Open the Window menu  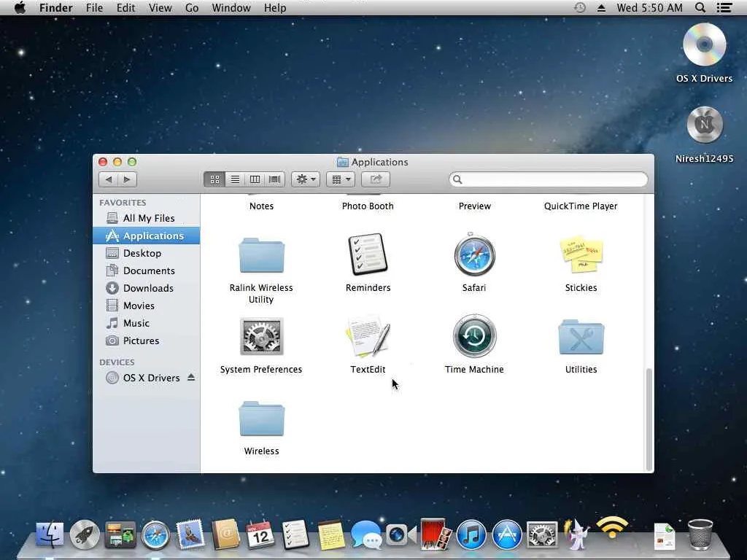tap(231, 7)
